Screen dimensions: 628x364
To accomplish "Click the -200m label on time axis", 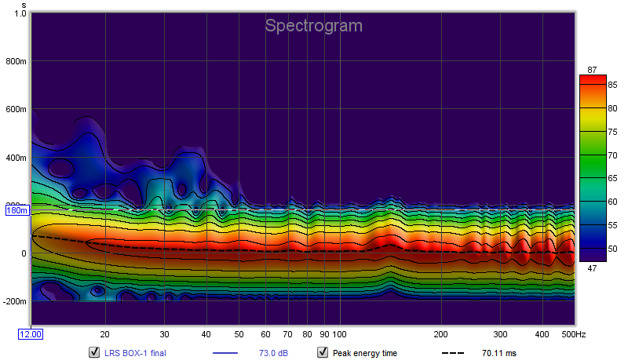I will coord(16,301).
